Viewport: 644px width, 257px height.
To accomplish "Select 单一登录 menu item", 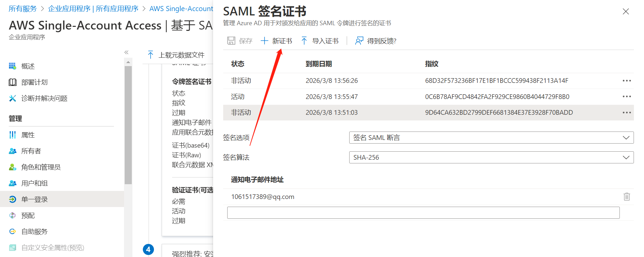I will tap(62, 199).
